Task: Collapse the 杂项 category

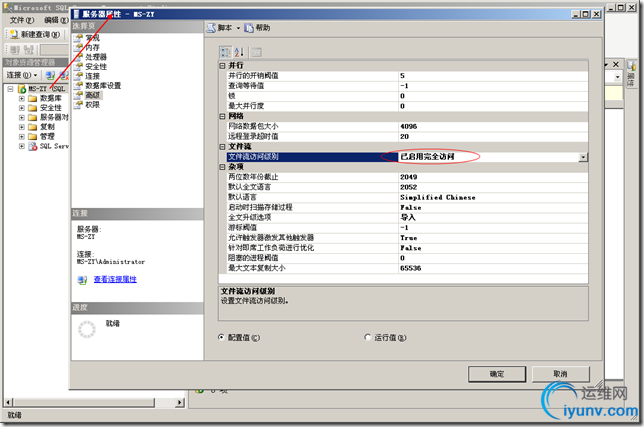Action: click(x=222, y=167)
